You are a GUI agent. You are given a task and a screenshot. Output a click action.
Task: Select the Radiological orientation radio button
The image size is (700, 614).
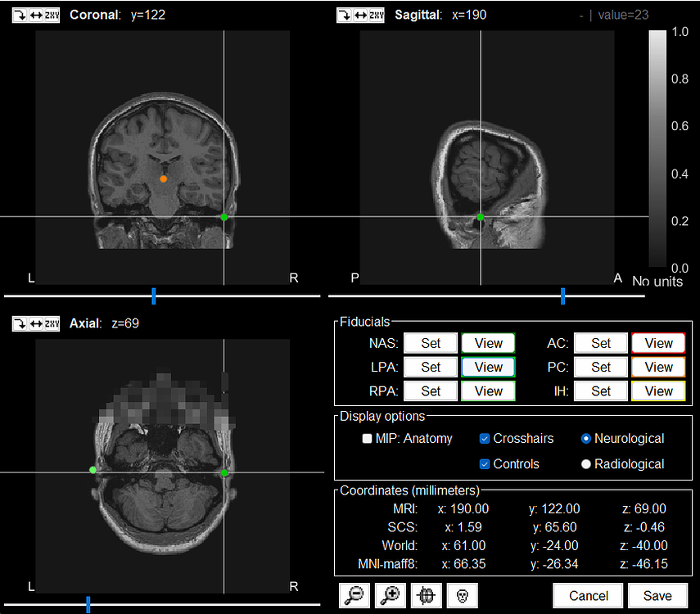tap(585, 464)
